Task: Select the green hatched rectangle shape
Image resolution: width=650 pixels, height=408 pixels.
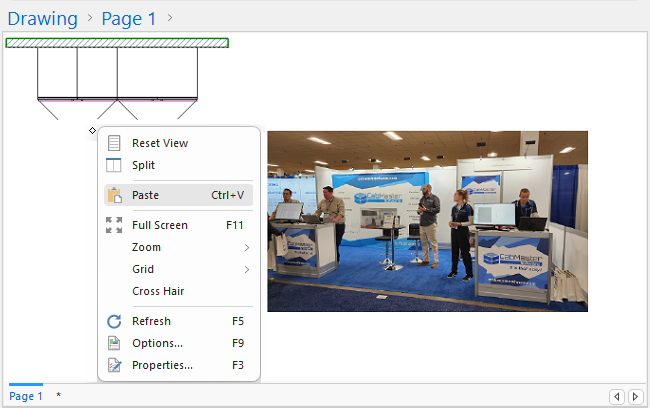Action: [x=117, y=43]
